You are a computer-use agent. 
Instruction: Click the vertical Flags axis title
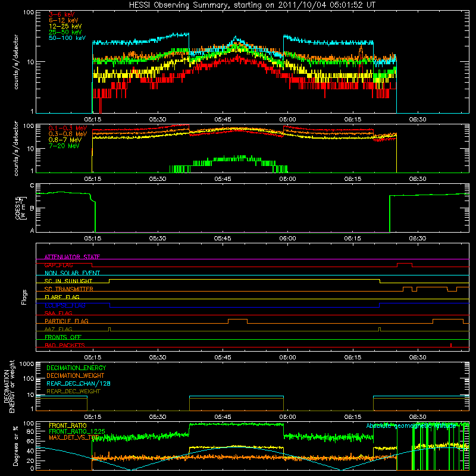24,297
